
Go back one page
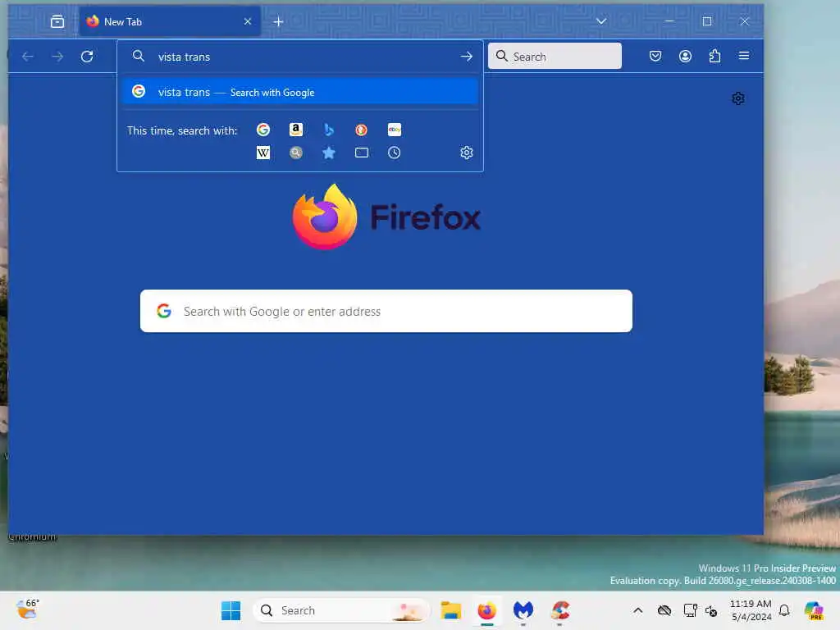click(28, 57)
